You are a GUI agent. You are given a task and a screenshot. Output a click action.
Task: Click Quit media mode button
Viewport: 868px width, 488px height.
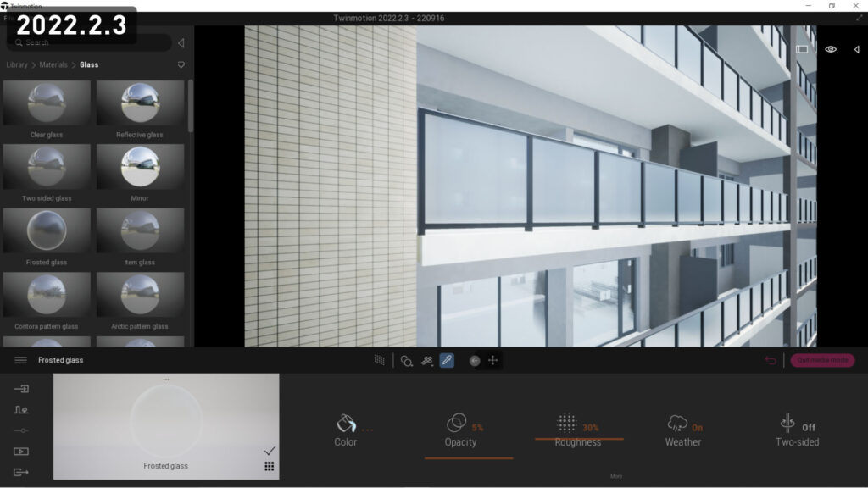click(x=822, y=360)
